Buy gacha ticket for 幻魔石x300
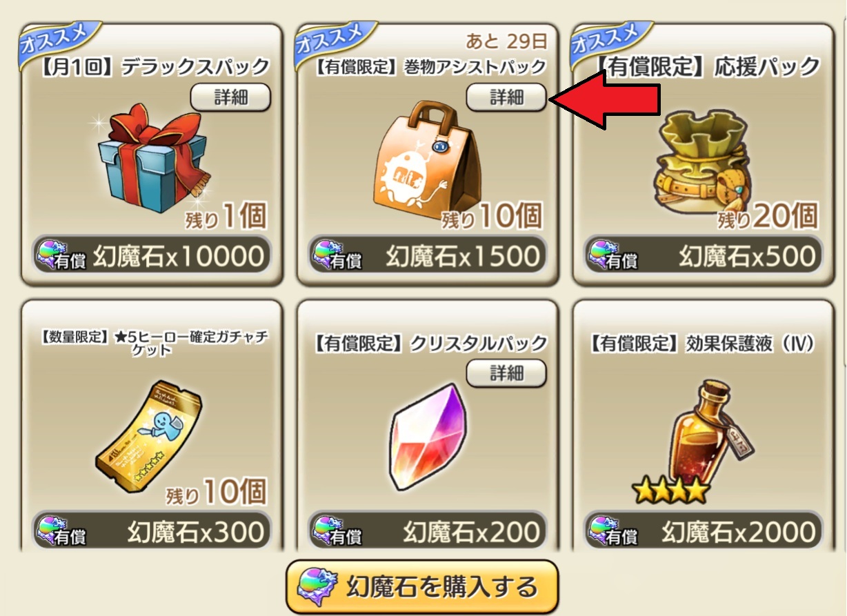This screenshot has width=847, height=616. (x=151, y=531)
